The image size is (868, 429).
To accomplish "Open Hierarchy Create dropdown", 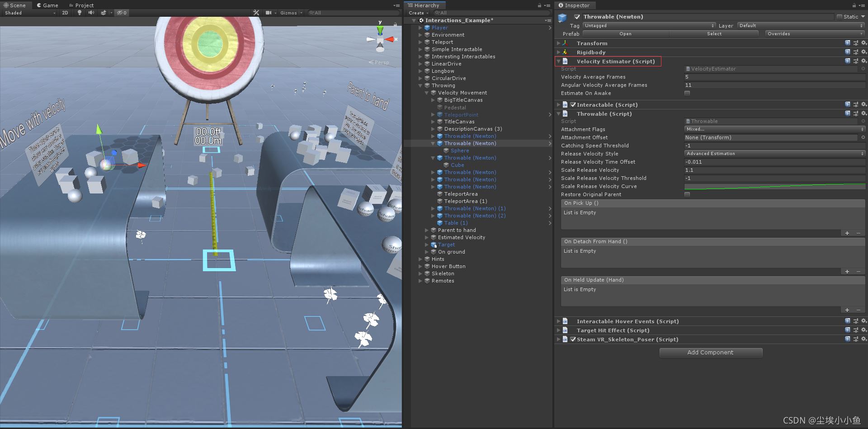I will [x=418, y=13].
